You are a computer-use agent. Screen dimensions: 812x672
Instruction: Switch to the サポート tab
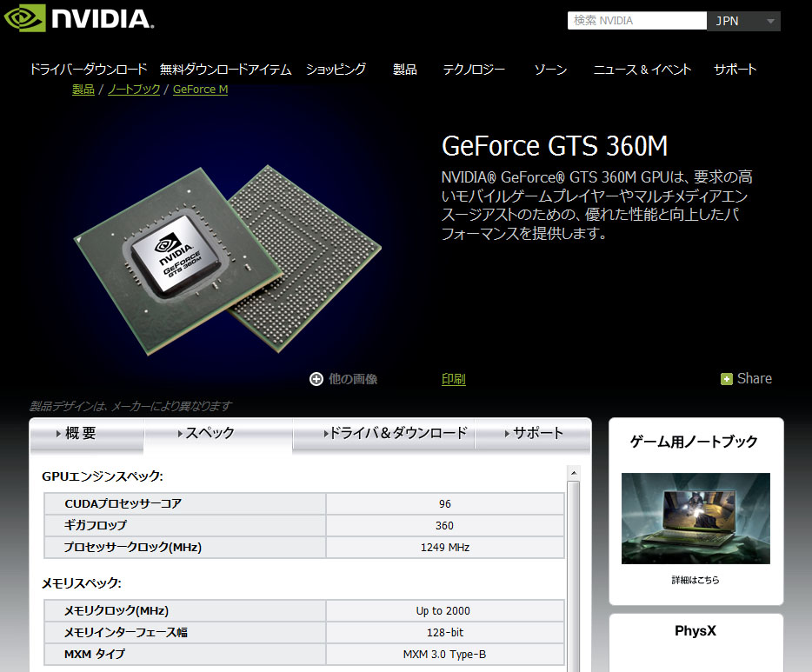(x=533, y=434)
